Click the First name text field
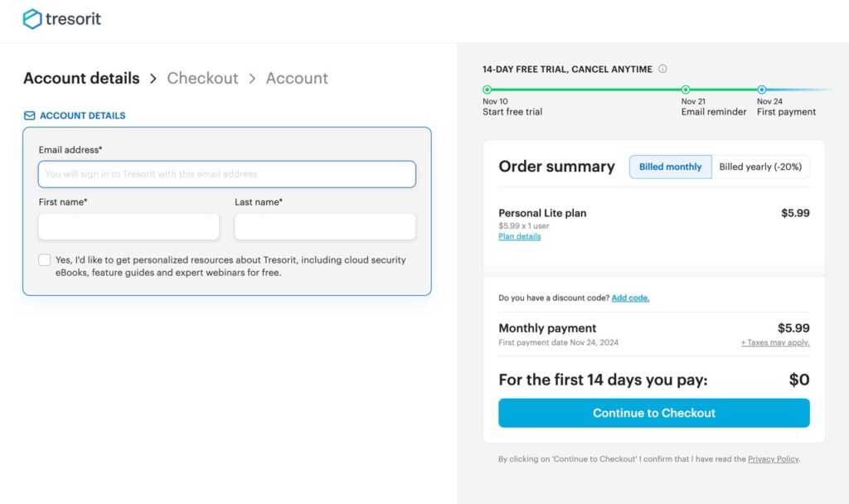 pyautogui.click(x=129, y=226)
